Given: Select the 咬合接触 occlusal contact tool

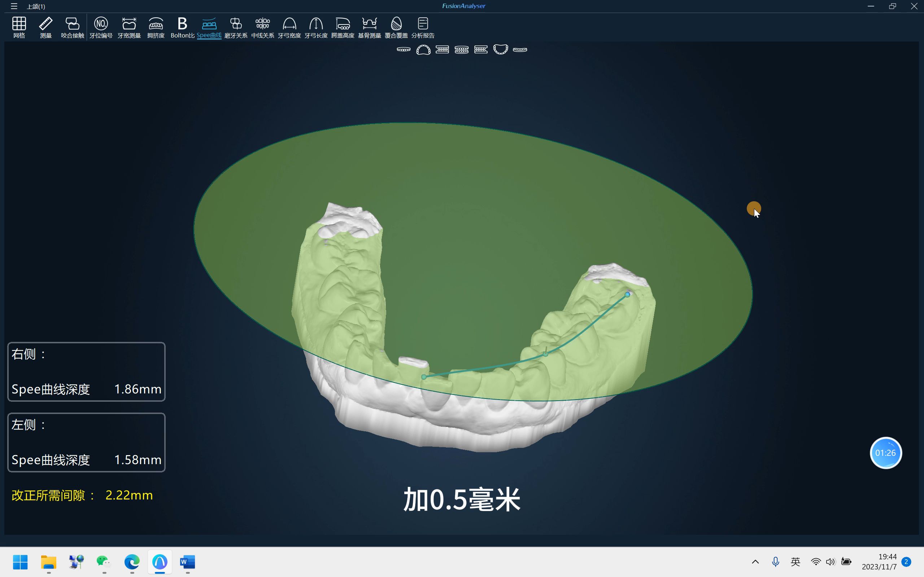Looking at the screenshot, I should pyautogui.click(x=72, y=27).
